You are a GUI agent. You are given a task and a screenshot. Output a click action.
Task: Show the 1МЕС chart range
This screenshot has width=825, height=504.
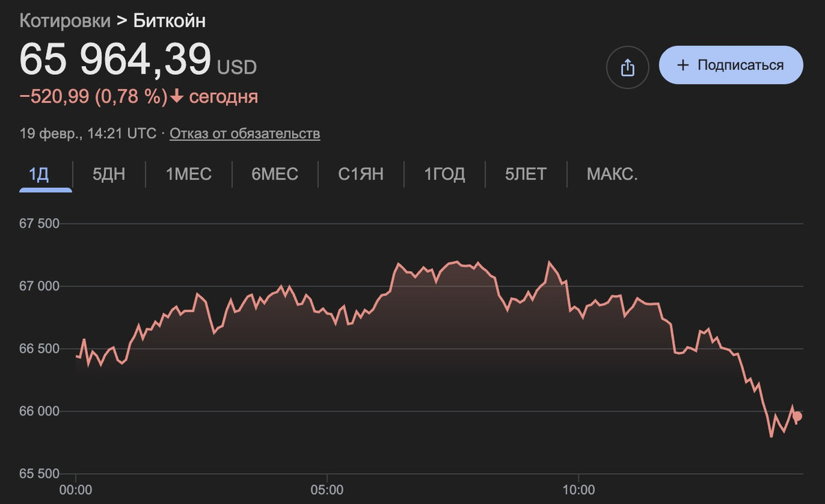[x=188, y=174]
